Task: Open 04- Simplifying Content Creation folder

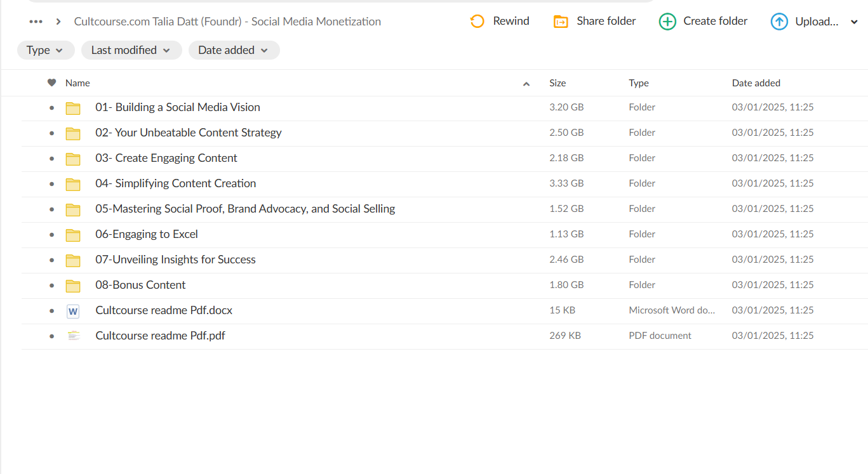Action: click(x=176, y=183)
